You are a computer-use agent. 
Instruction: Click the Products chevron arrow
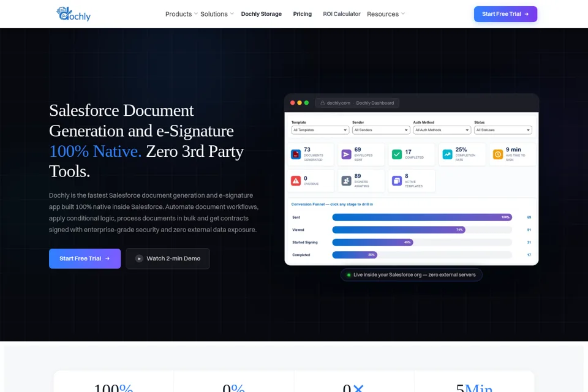[196, 13]
